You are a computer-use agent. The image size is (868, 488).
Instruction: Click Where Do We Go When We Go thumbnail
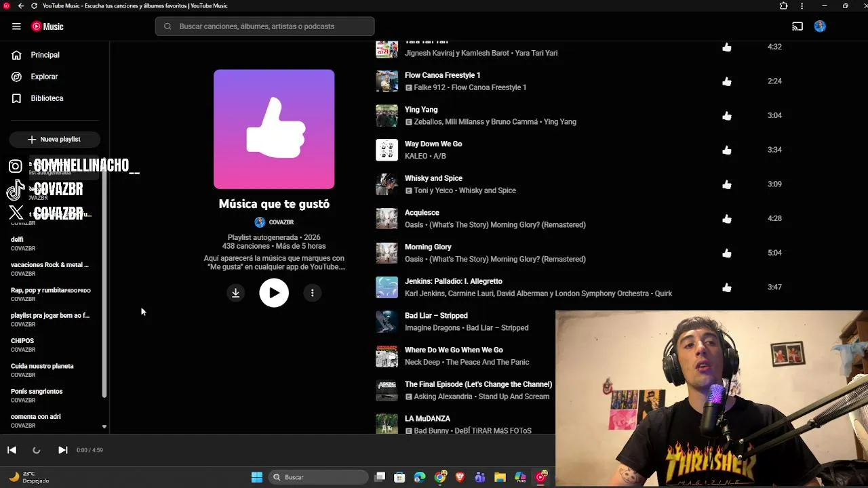[x=387, y=356]
